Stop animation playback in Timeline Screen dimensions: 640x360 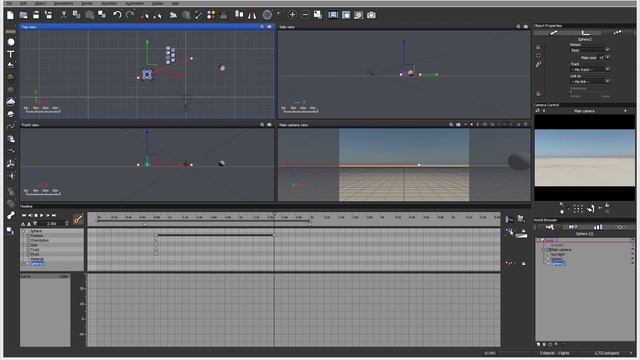point(36,215)
